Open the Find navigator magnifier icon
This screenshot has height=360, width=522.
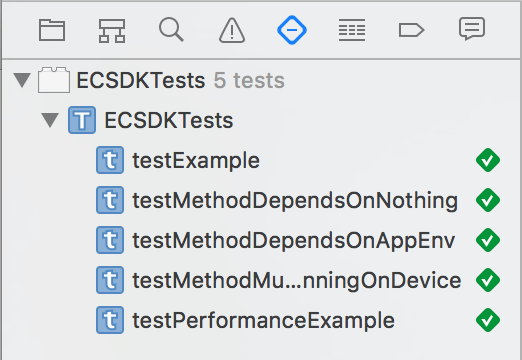171,30
